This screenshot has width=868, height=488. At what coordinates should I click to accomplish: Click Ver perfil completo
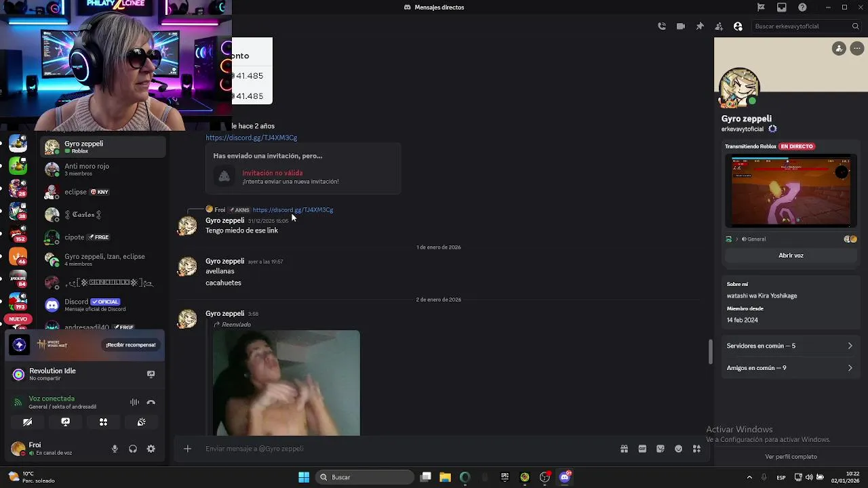tap(791, 457)
